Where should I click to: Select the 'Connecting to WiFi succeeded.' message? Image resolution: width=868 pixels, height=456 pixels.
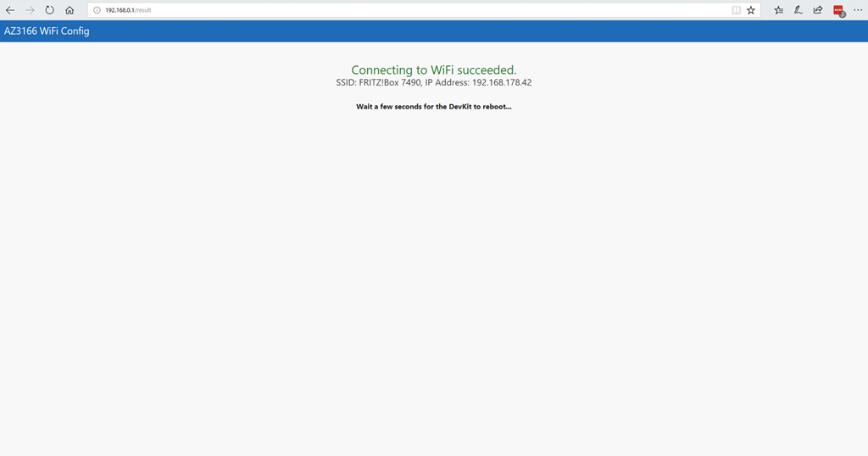pyautogui.click(x=434, y=70)
